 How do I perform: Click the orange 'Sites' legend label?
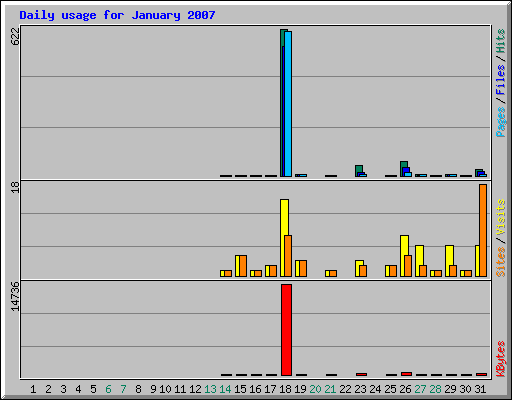point(500,262)
